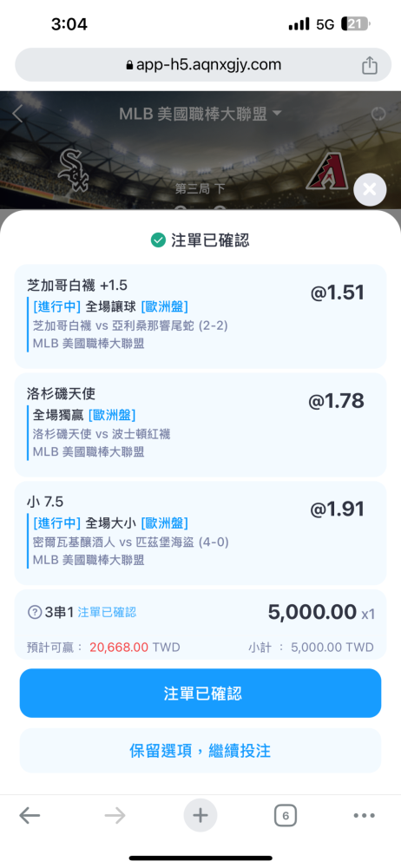Screen dimensions: 401x868
Task: Tap the refresh icon in match header
Action: coord(378,114)
